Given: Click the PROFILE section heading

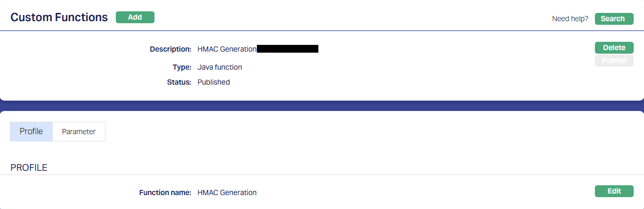Looking at the screenshot, I should [29, 168].
